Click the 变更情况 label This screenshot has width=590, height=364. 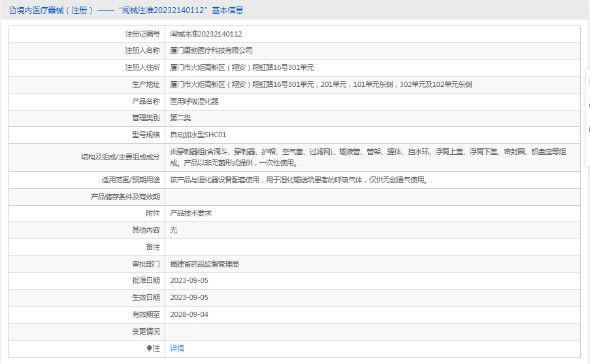(x=146, y=331)
